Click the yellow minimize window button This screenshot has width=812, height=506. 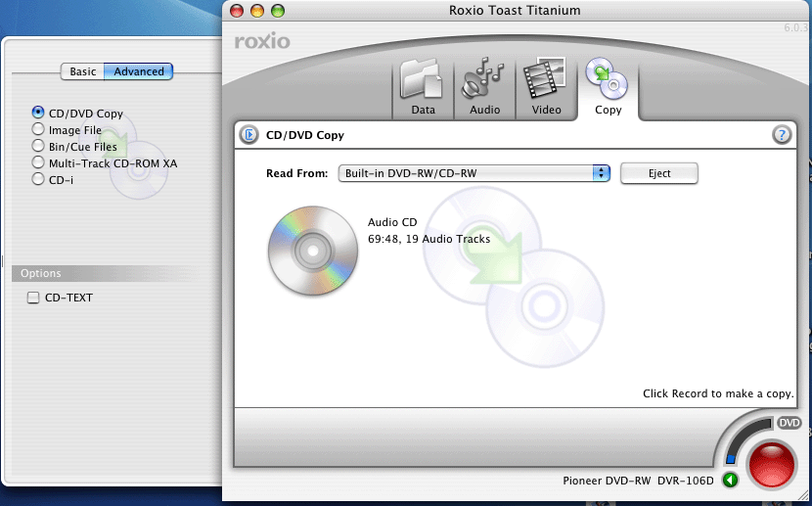point(257,11)
